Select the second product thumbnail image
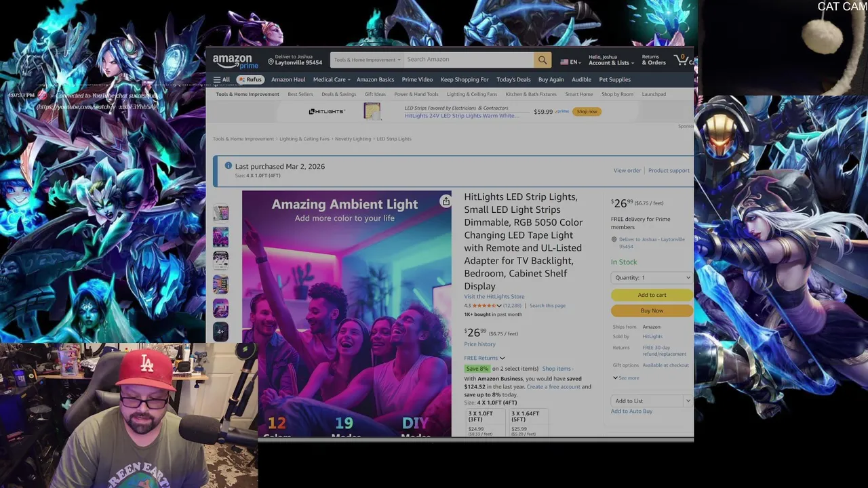This screenshot has height=488, width=868. click(220, 237)
